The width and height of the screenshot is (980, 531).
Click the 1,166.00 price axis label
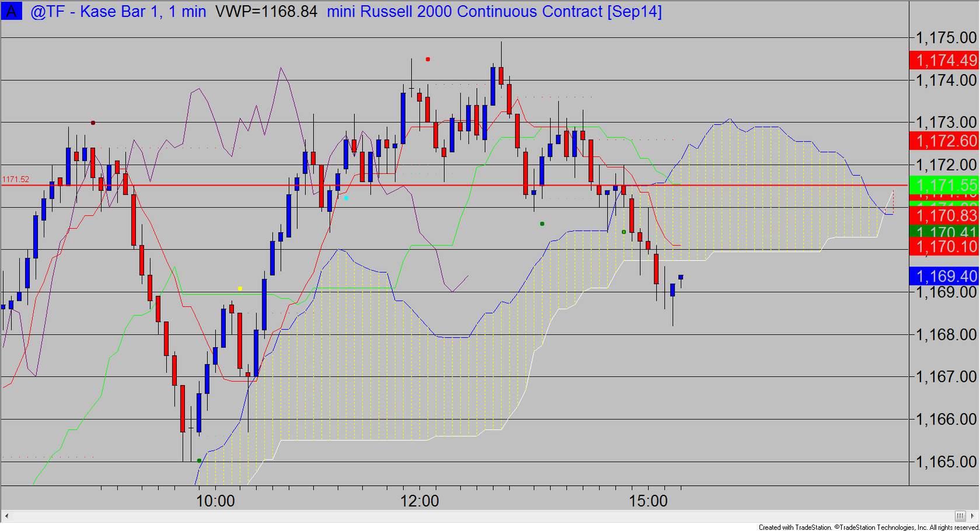tap(946, 419)
